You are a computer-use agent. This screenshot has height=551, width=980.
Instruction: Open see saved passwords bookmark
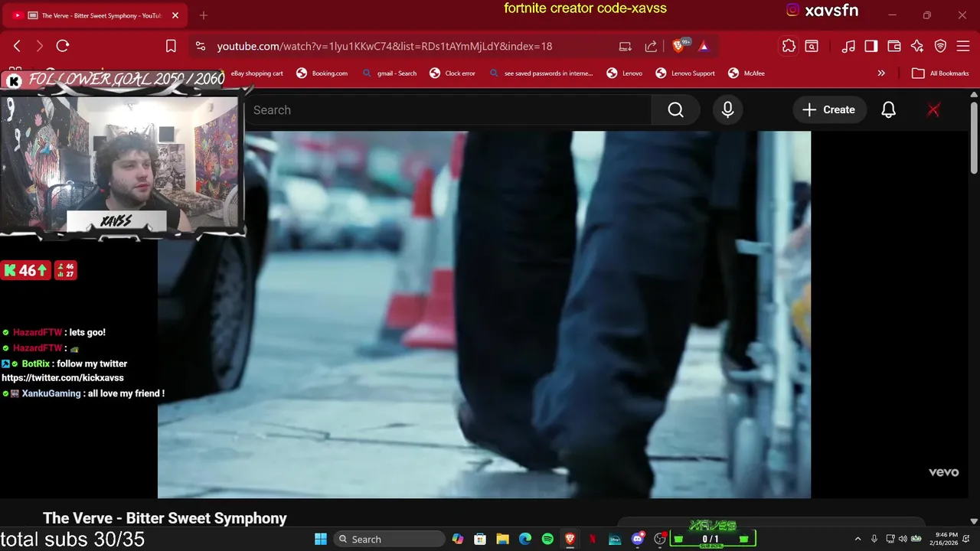coord(541,73)
